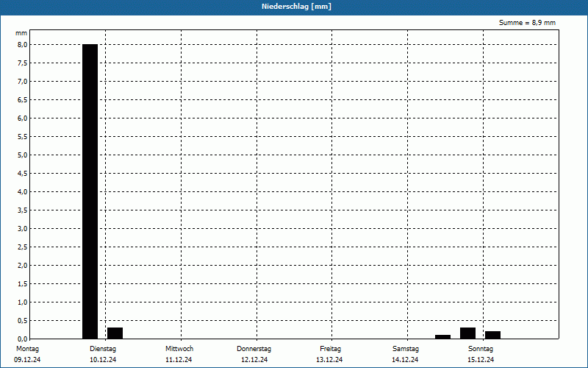The height and width of the screenshot is (368, 588).
Task: Click the 'Mittwoch' day label
Action: 179,348
